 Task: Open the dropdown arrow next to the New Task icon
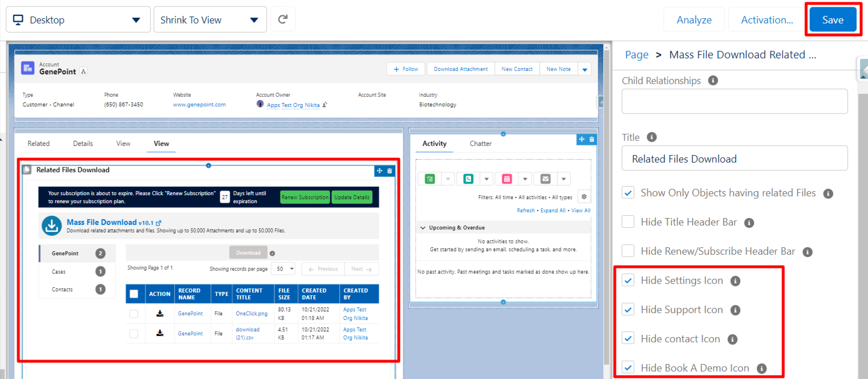[x=447, y=179]
